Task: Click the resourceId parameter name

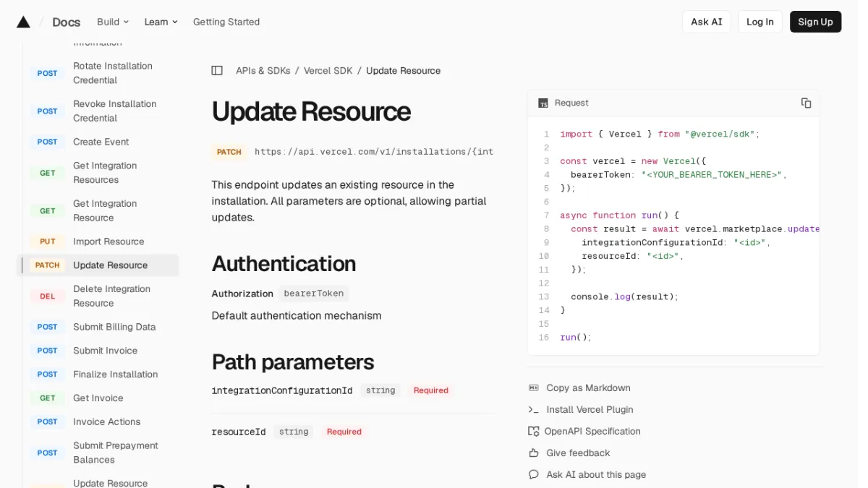Action: click(x=238, y=432)
